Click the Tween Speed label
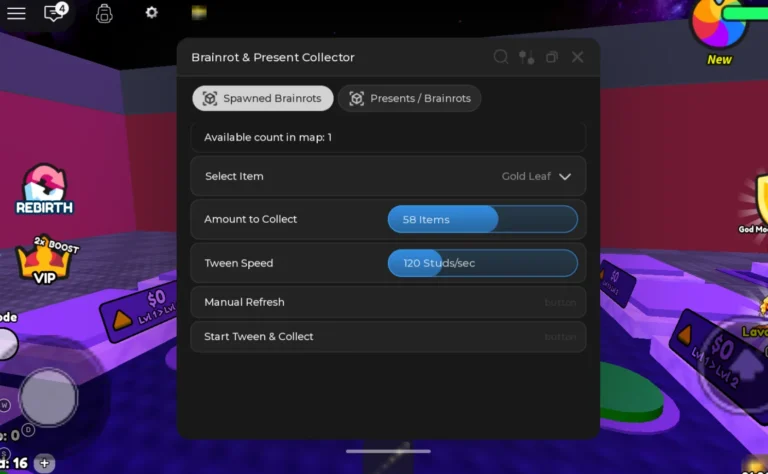This screenshot has height=474, width=768. 239,263
